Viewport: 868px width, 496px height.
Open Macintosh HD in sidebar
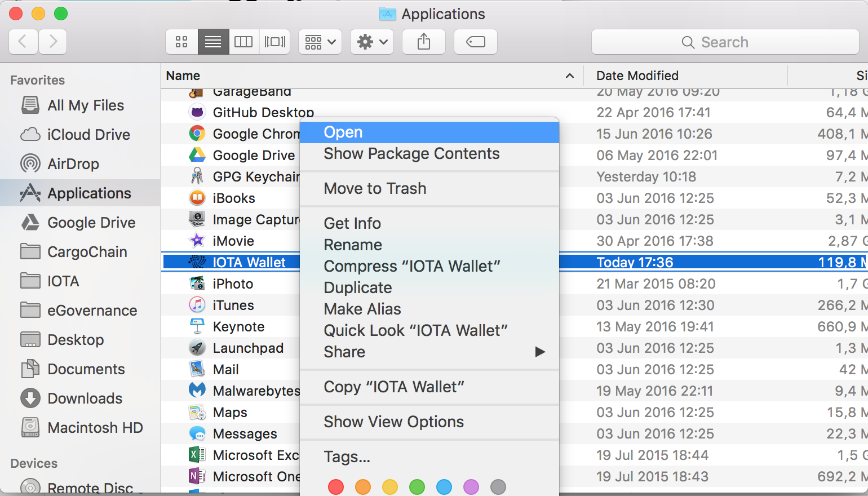pyautogui.click(x=80, y=428)
